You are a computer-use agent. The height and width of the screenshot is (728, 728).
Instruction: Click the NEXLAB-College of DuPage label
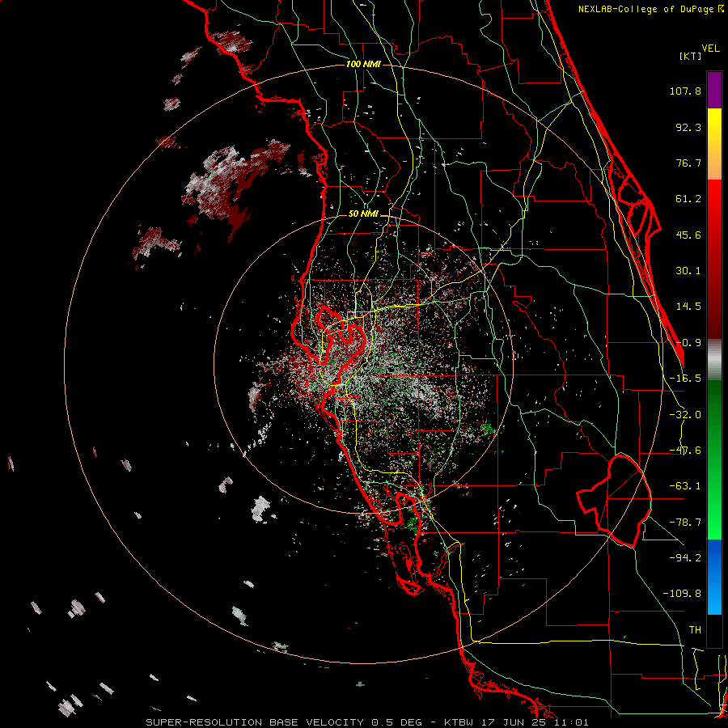(650, 9)
